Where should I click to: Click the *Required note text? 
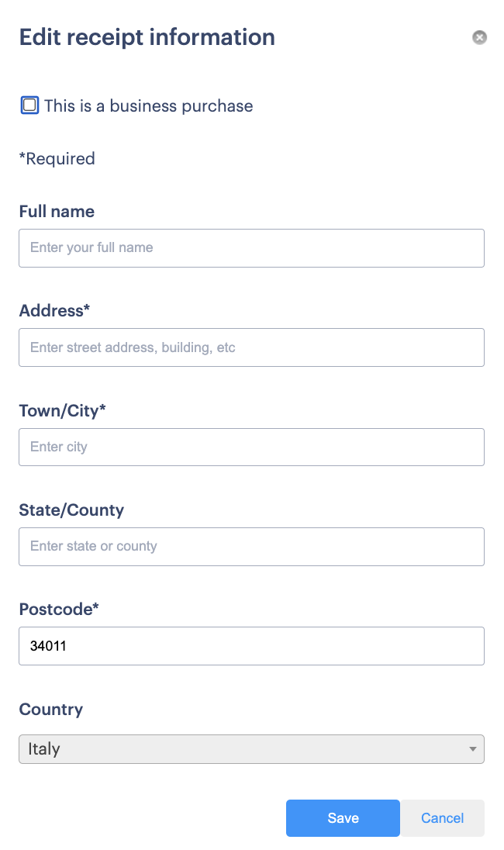[x=57, y=159]
